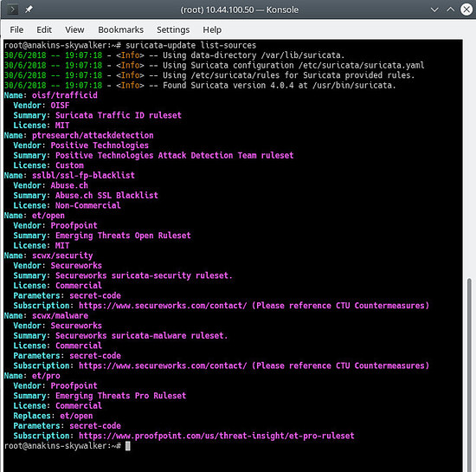Click the 'et/open' source name
The height and width of the screenshot is (472, 476).
pos(48,216)
